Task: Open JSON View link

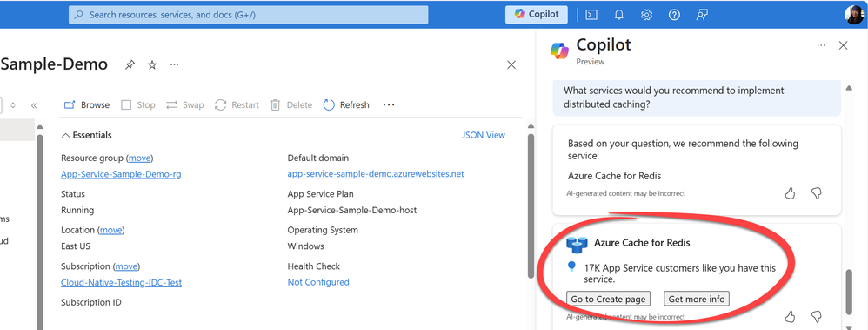Action: pyautogui.click(x=484, y=135)
